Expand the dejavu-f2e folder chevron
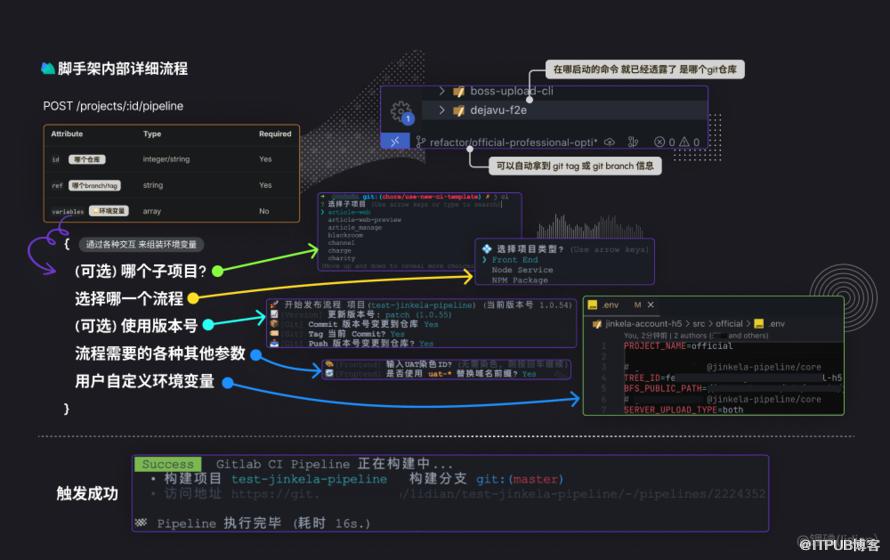Viewport: 890px width, 560px height. coord(442,110)
